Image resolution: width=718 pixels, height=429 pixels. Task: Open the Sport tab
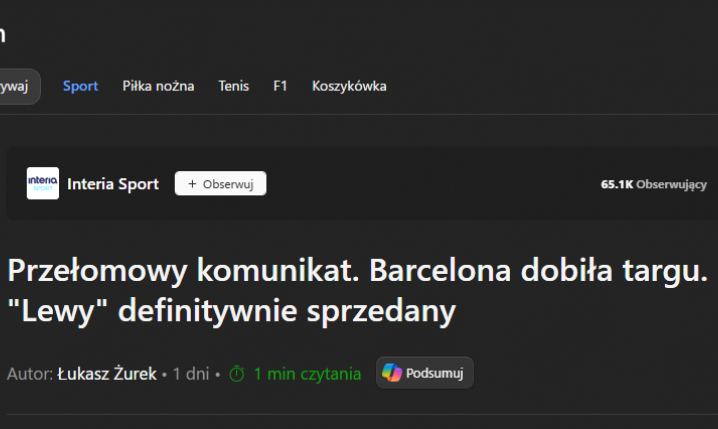tap(80, 86)
